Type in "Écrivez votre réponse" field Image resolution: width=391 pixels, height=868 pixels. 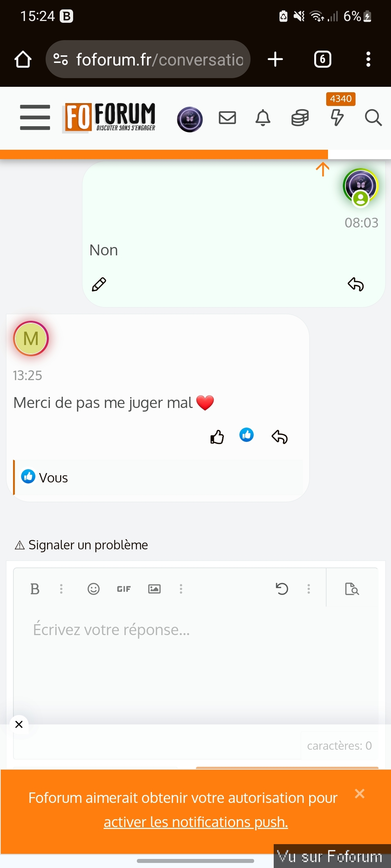[x=195, y=651]
